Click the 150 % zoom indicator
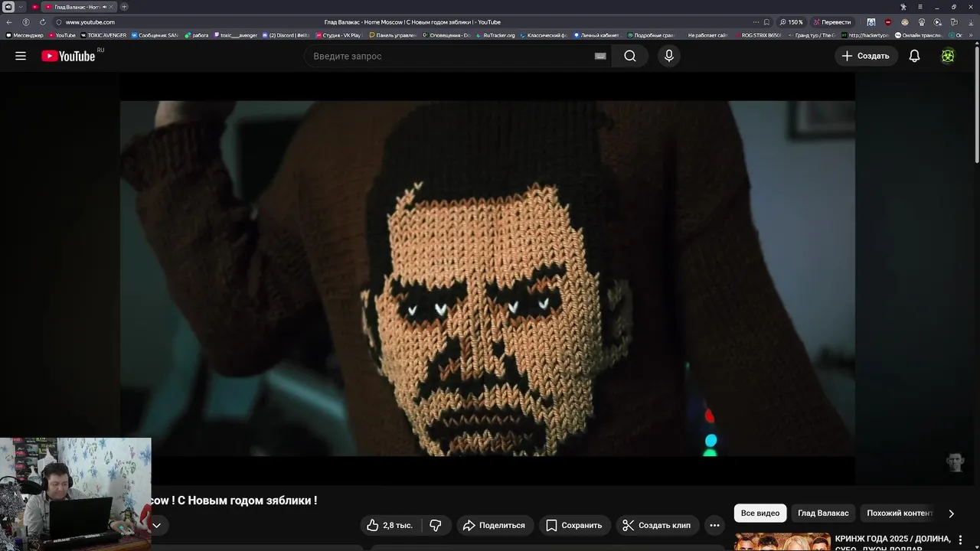 (x=792, y=22)
